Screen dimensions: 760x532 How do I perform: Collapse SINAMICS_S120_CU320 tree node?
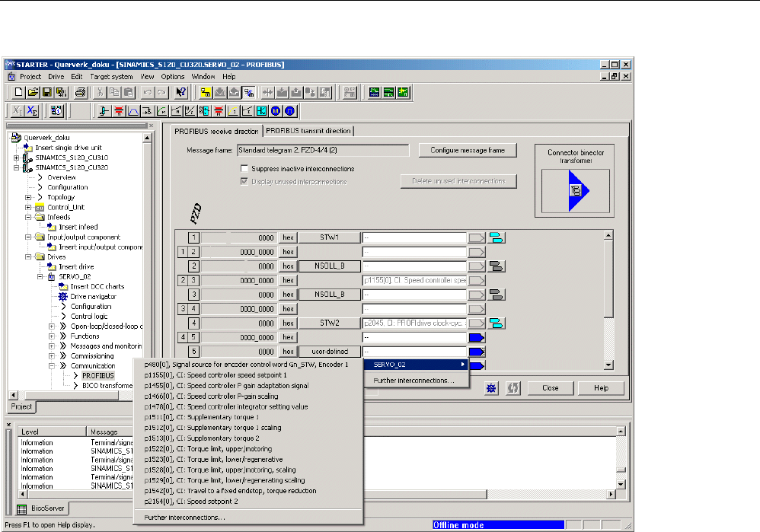pyautogui.click(x=17, y=167)
